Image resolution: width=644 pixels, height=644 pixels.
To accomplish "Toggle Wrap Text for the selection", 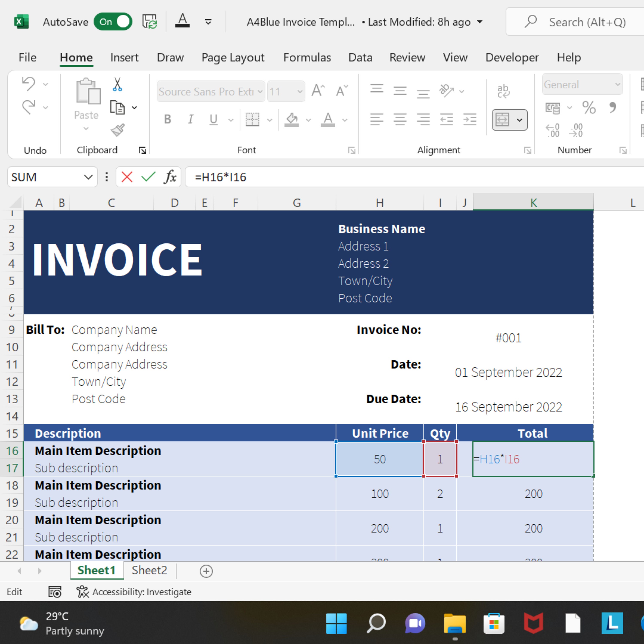I will pos(503,91).
